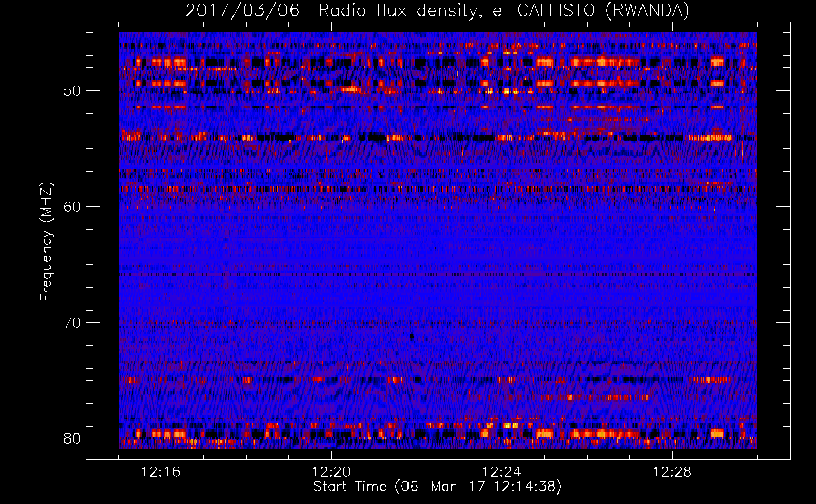Viewport: 816px width, 504px height.
Task: Click the small black dot near 71 MHz
Action: pos(412,336)
